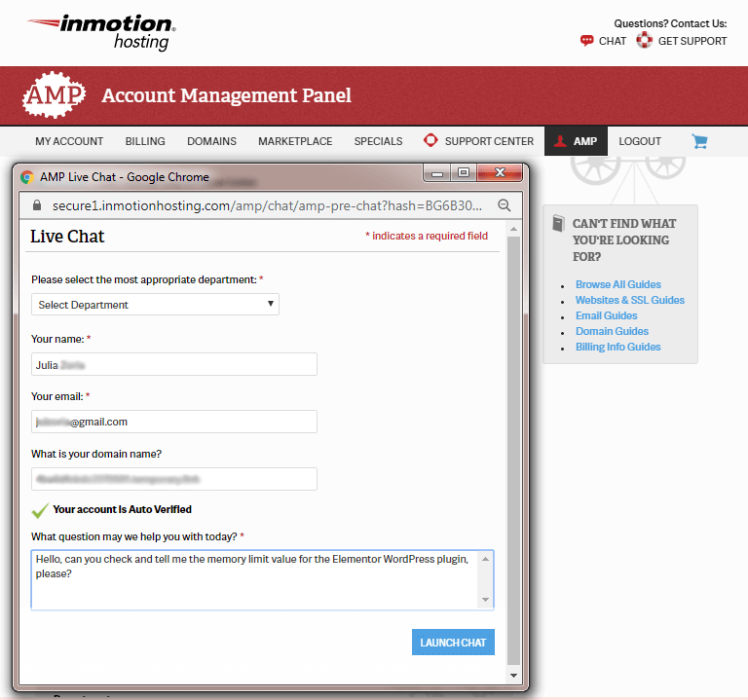This screenshot has width=748, height=700.
Task: Click the chat window address bar URL
Action: [x=267, y=205]
